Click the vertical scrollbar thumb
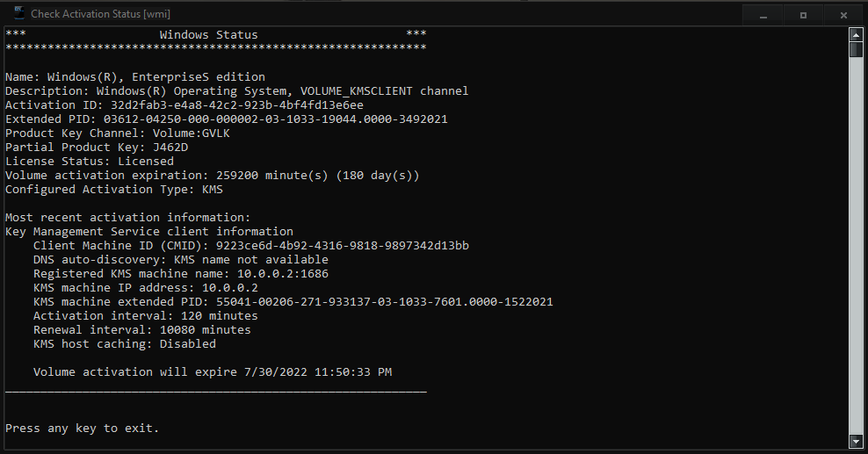Screen dimensions: 868x454 tap(856, 50)
